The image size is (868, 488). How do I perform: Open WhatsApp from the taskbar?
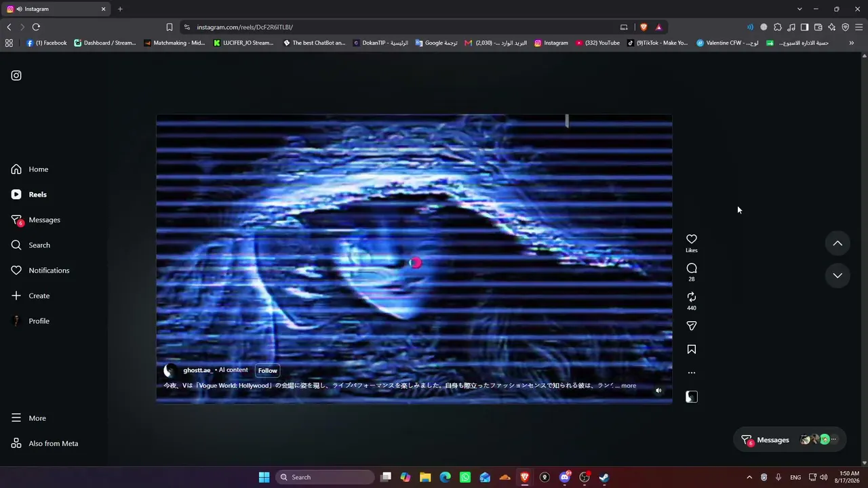[465, 477]
